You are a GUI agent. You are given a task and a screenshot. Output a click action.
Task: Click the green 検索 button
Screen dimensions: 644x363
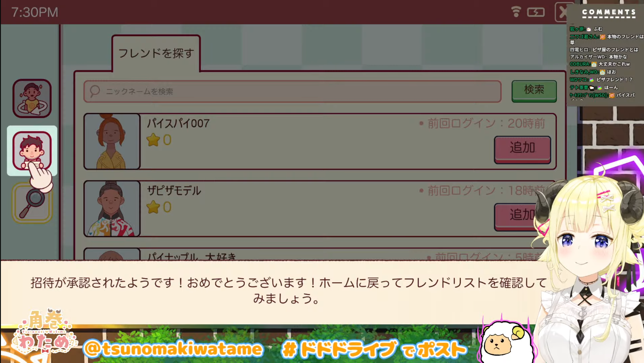coord(534,90)
